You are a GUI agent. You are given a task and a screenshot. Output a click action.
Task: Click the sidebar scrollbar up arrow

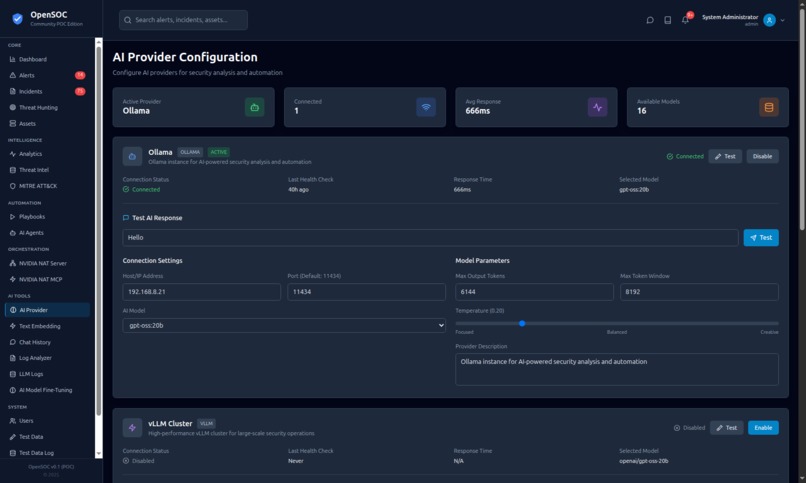coord(99,41)
